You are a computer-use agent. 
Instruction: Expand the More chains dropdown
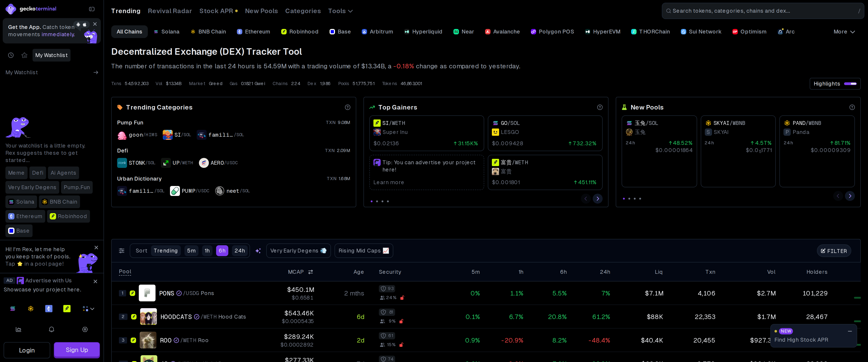(844, 31)
